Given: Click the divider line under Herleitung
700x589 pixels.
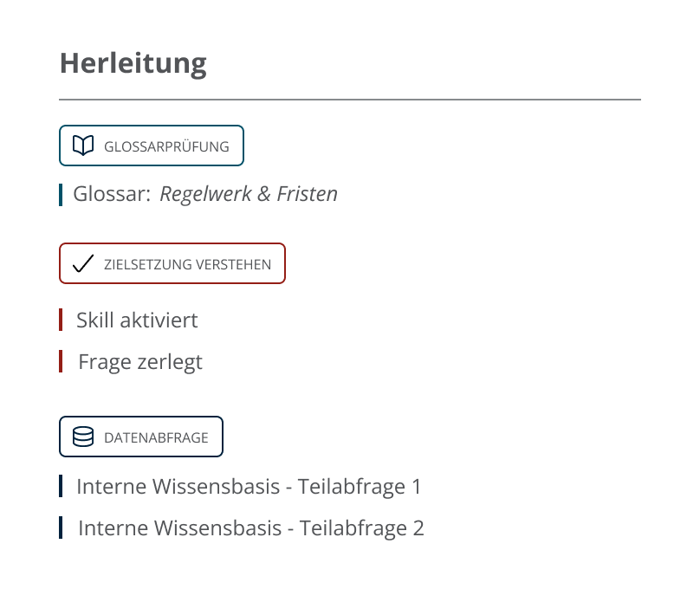Looking at the screenshot, I should (350, 100).
